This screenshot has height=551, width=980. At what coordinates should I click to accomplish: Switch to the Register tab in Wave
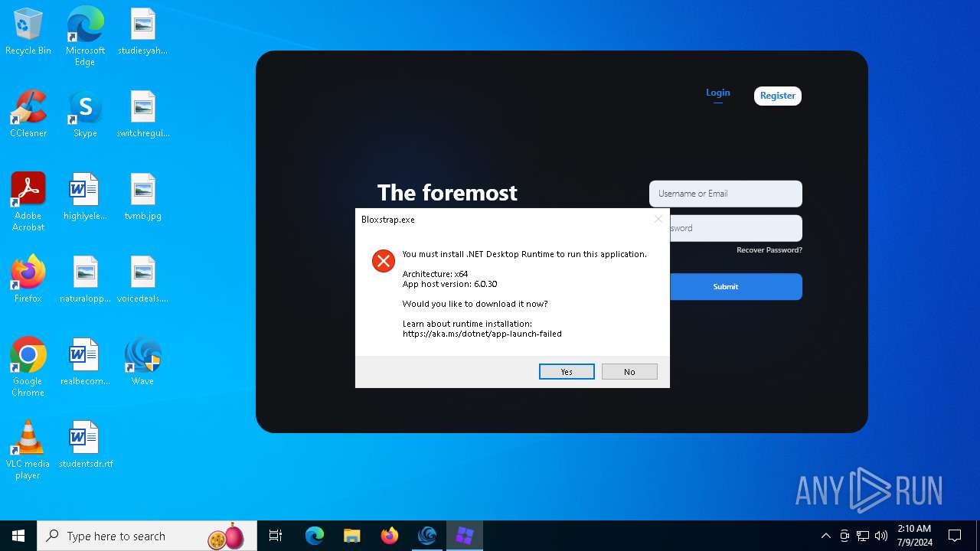778,96
